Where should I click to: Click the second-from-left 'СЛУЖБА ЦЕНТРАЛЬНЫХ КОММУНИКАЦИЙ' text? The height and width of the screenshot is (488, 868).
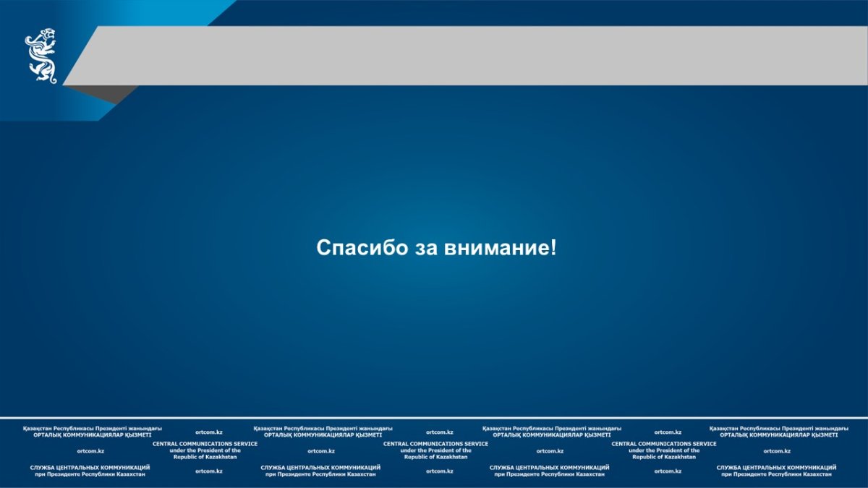point(320,468)
